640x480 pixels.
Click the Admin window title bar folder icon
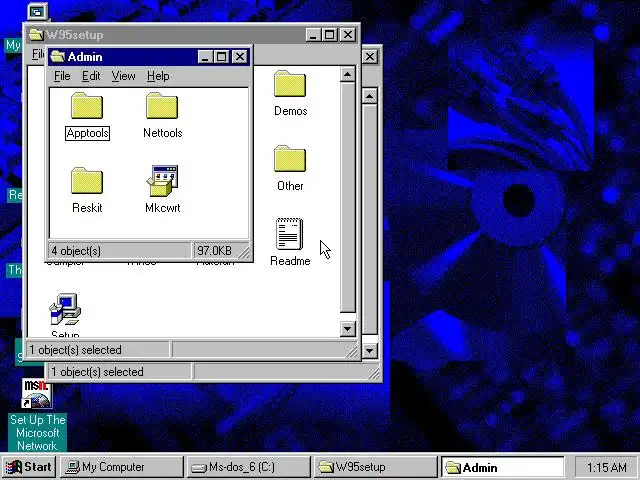[x=57, y=57]
